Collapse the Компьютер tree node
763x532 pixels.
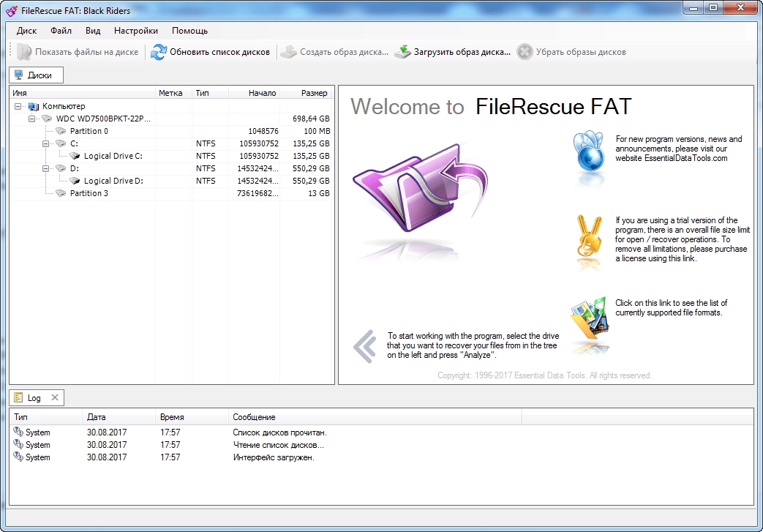tap(18, 106)
